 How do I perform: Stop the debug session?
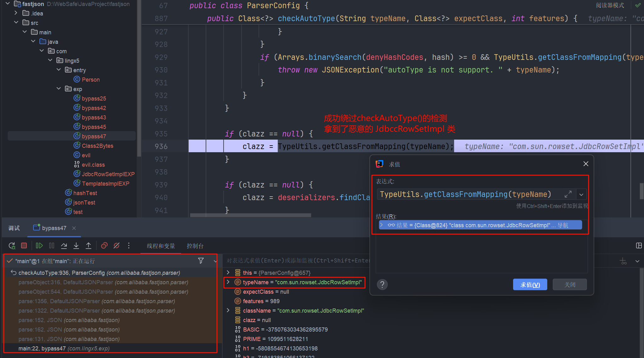coord(24,245)
